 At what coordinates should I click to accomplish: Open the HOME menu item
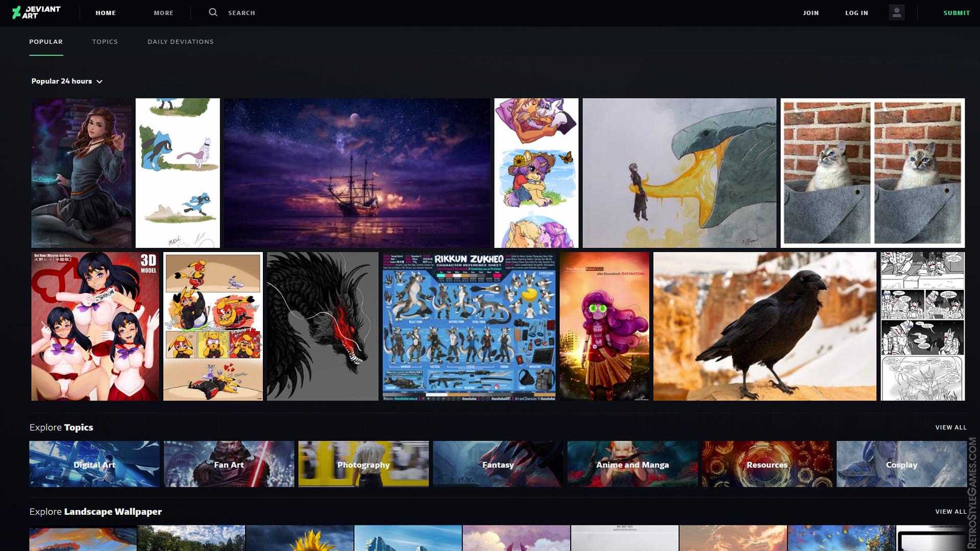(x=106, y=13)
